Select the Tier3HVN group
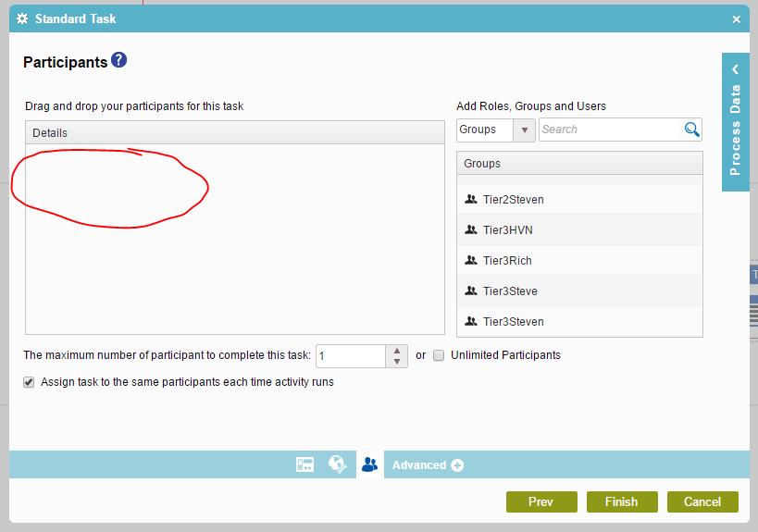758x532 pixels. (507, 230)
